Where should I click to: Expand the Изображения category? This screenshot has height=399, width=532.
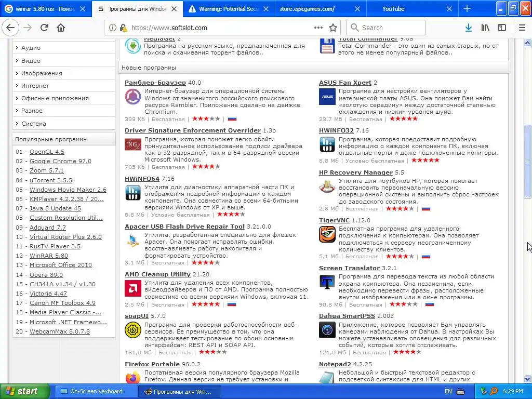point(64,73)
